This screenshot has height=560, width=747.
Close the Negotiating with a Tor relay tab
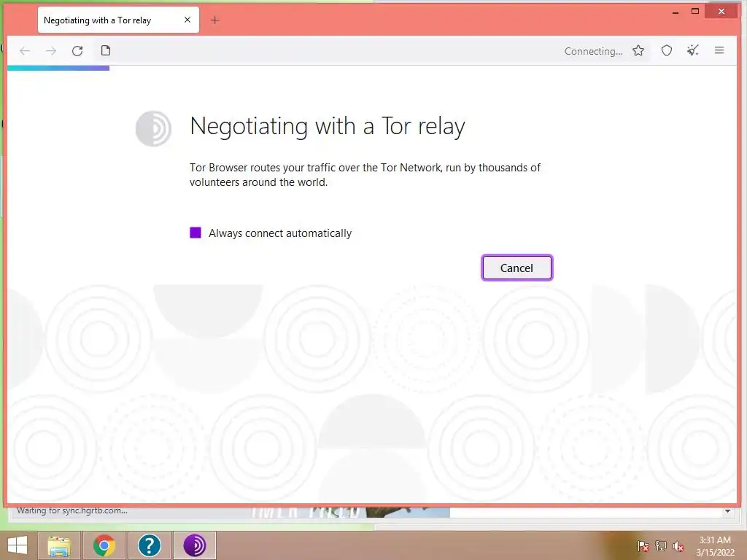coord(187,20)
